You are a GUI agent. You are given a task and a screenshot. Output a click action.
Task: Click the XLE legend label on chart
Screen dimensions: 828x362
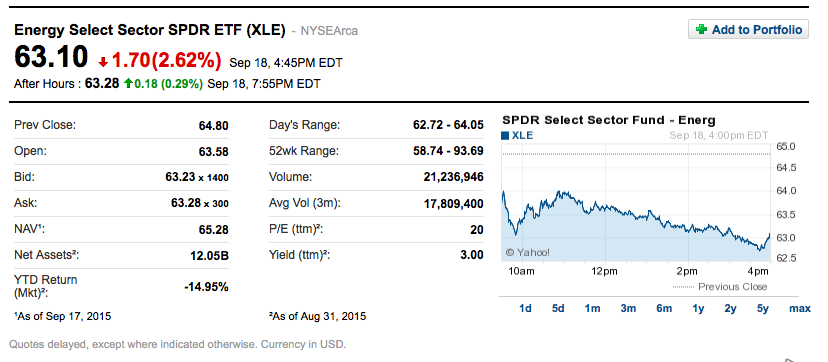coord(522,136)
